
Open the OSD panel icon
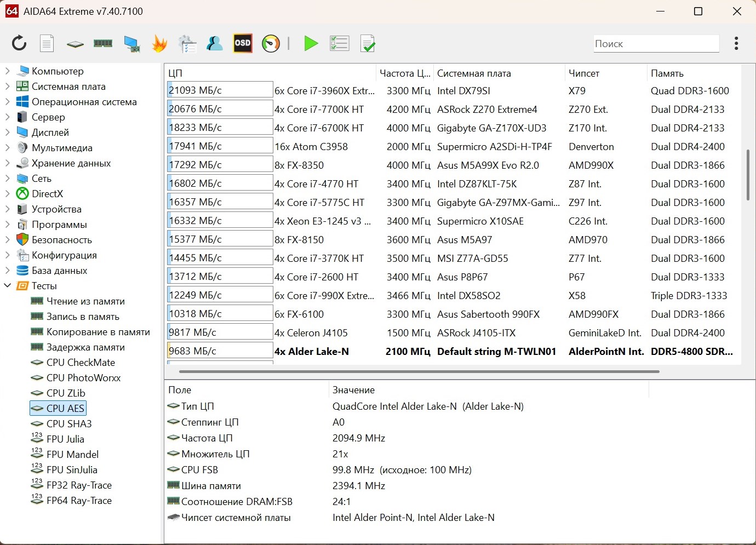coord(242,43)
